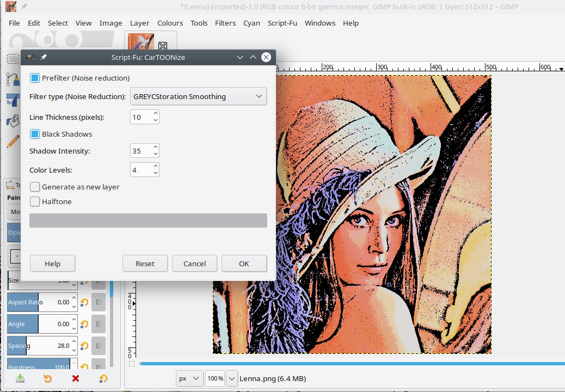Toggle Black Shadows checkbox
Screen dimensions: 565x392
coord(35,134)
